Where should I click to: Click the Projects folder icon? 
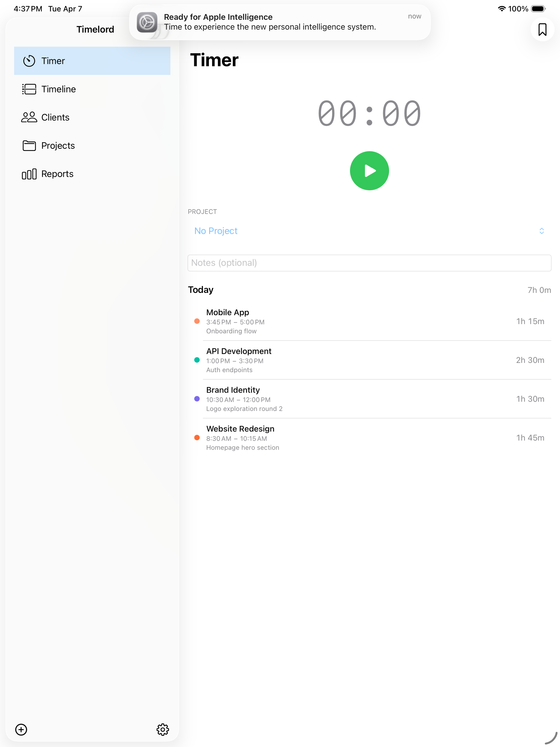(29, 145)
